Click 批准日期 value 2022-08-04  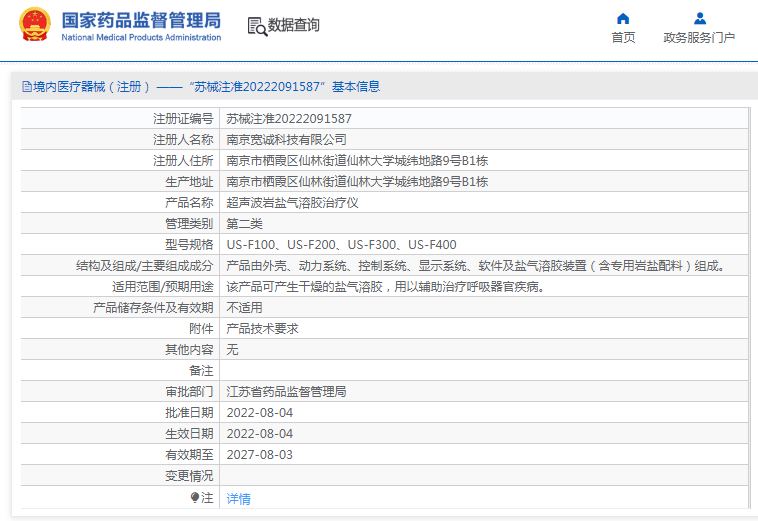[260, 413]
